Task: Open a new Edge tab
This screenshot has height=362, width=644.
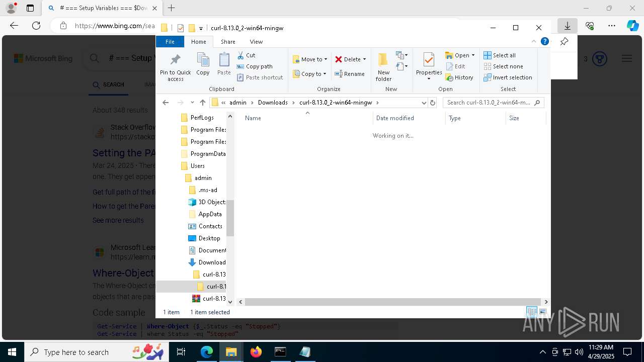Action: click(x=172, y=8)
